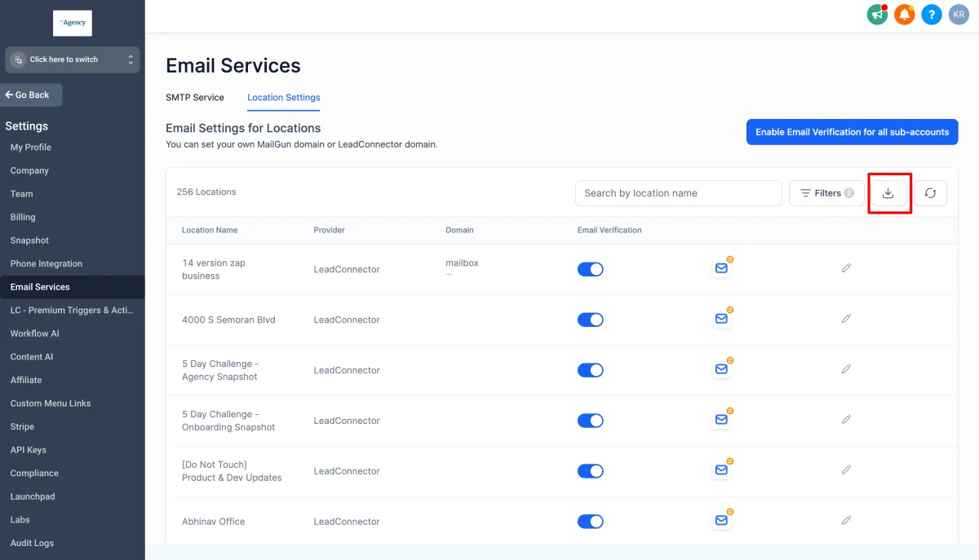This screenshot has height=560, width=979.
Task: Toggle email verification for Abhinav Office
Action: coord(590,522)
